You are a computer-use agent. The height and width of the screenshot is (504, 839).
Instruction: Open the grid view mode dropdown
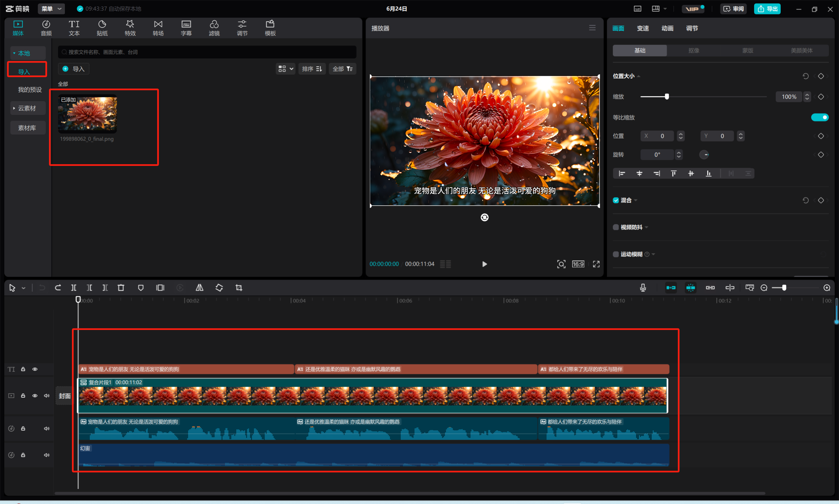point(285,69)
